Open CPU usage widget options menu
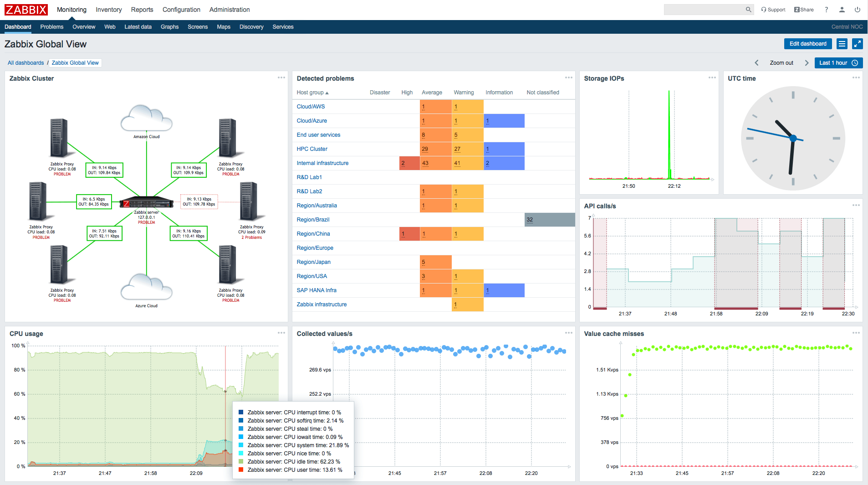This screenshot has width=868, height=485. click(281, 333)
